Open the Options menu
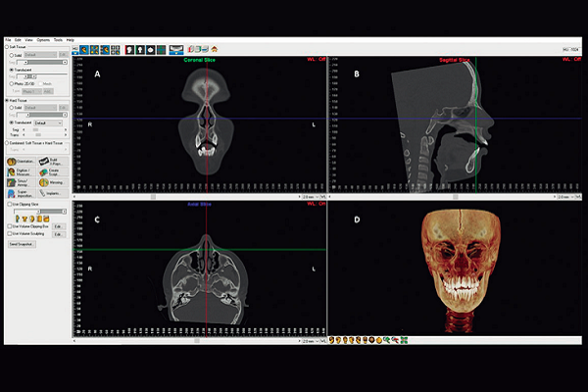This screenshot has width=588, height=392. pyautogui.click(x=43, y=40)
